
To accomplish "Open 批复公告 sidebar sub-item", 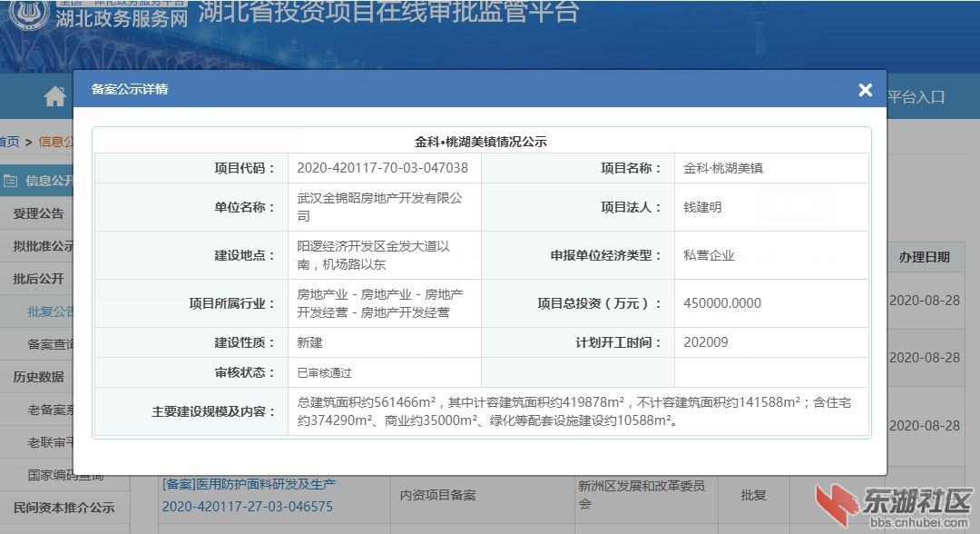I will (51, 311).
